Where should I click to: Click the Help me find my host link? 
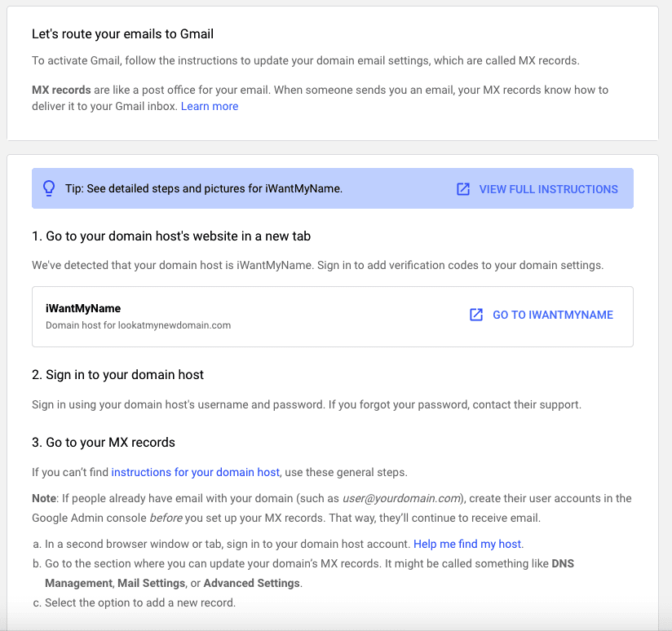coord(467,544)
